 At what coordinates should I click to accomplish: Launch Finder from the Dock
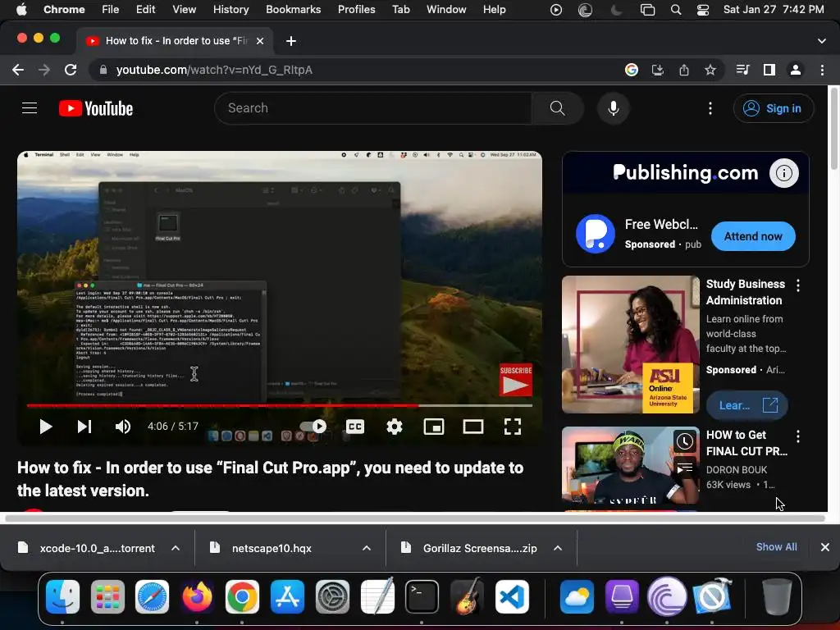(x=62, y=596)
